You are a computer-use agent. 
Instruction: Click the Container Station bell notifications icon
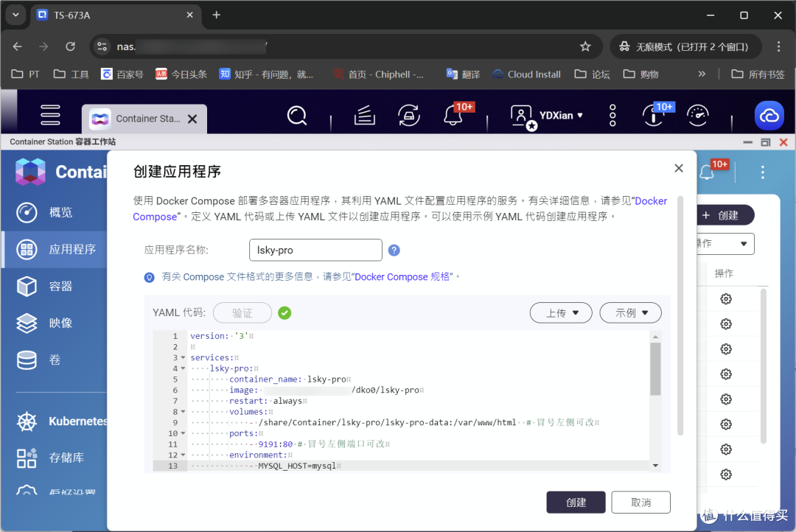[707, 172]
